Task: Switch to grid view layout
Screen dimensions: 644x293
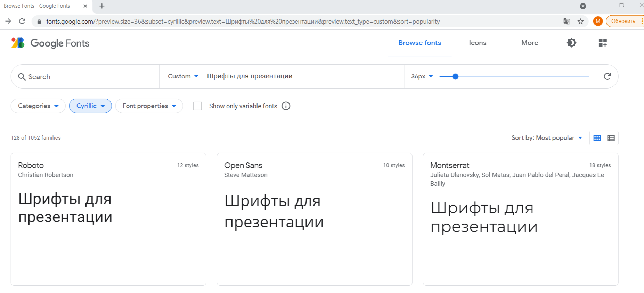Action: coord(597,138)
